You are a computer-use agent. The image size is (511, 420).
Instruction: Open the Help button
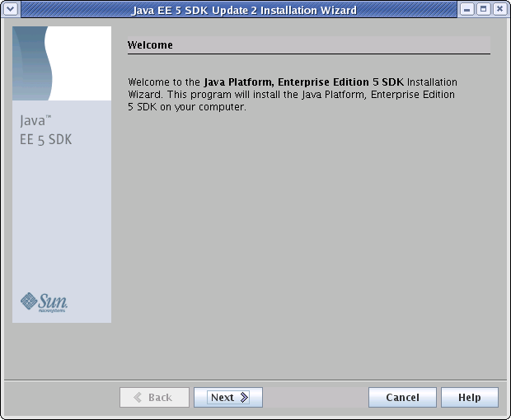pos(470,397)
